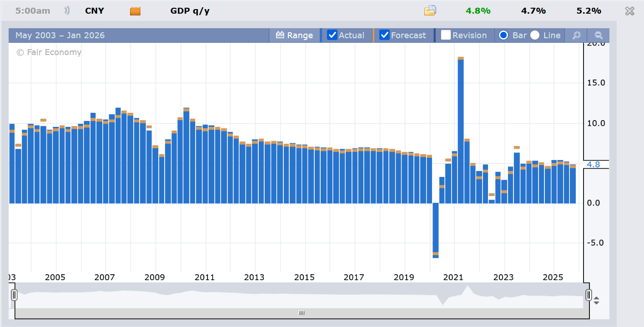Click the right range slider handle
Image resolution: width=644 pixels, height=327 pixels.
click(x=589, y=295)
